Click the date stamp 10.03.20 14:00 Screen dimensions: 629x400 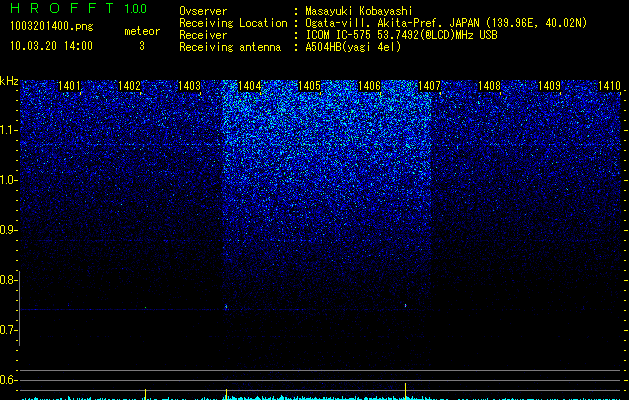(51, 46)
